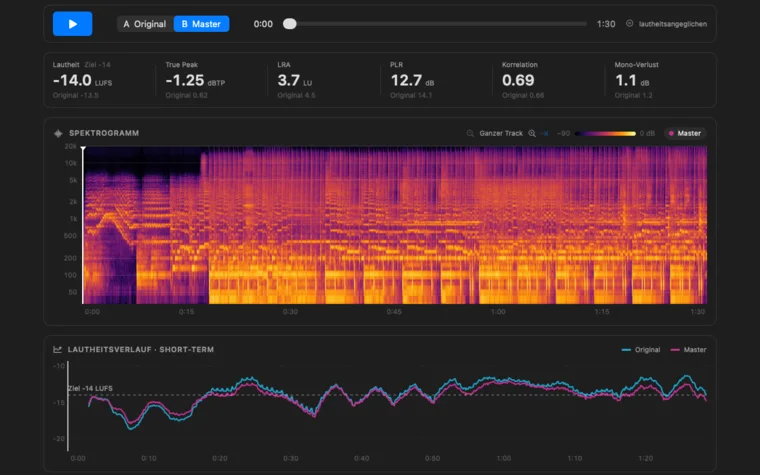The height and width of the screenshot is (475, 760).
Task: Click the 0:00 elapsed time label
Action: click(x=263, y=24)
